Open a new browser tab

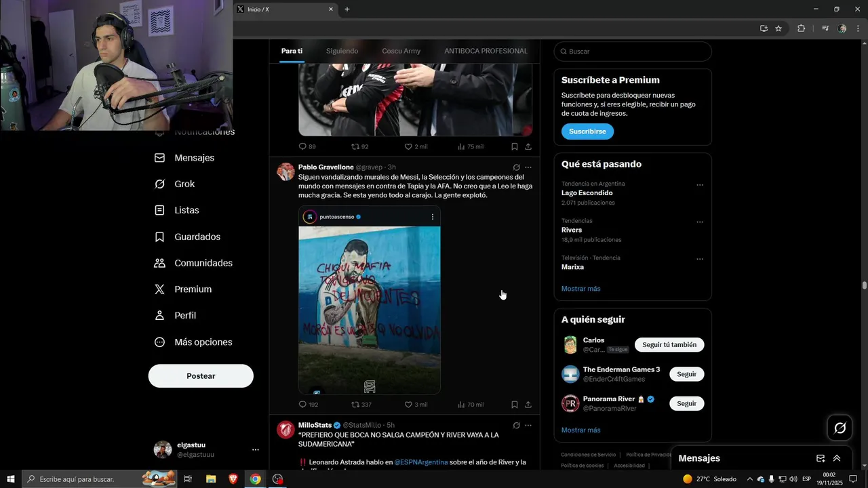click(347, 9)
